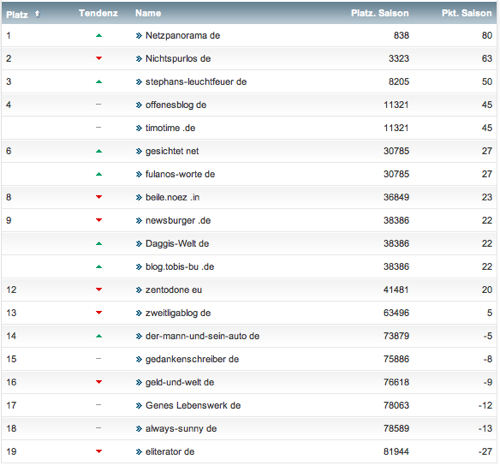Click neutral dash icon in offenesblog row

pyautogui.click(x=98, y=104)
